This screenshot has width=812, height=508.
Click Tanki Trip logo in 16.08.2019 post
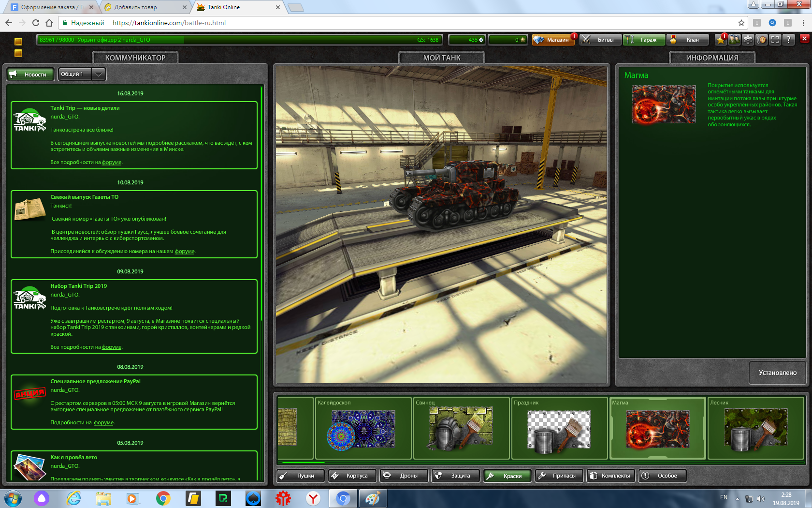click(29, 120)
